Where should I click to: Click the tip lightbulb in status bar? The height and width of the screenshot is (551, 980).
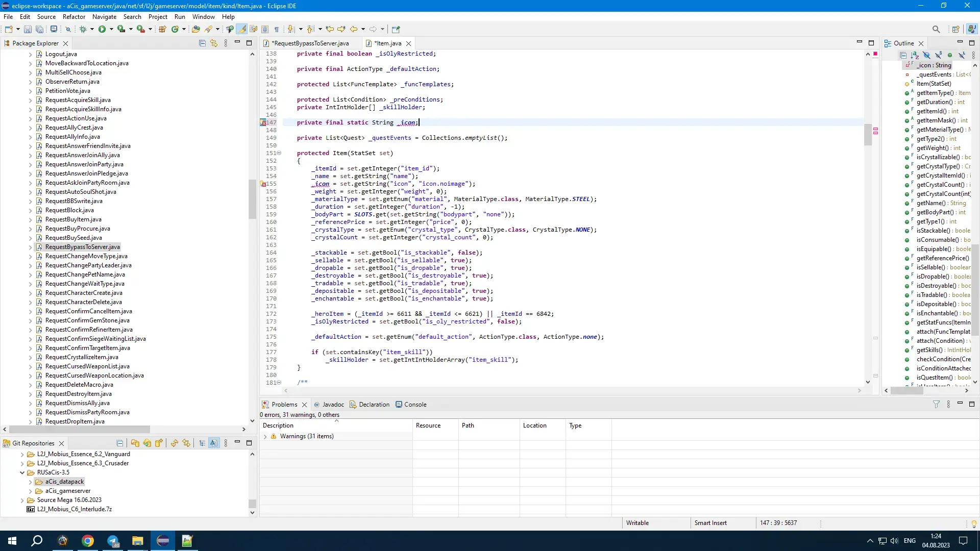[x=974, y=523]
